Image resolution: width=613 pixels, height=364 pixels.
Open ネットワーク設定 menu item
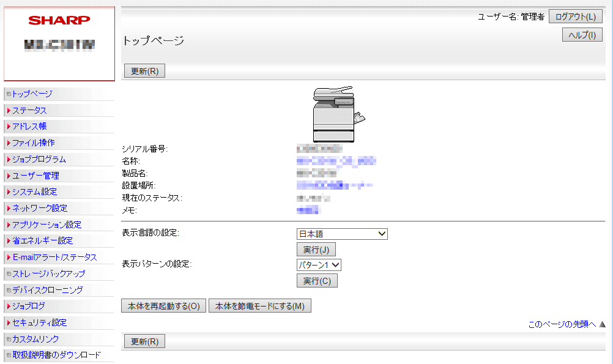40,209
